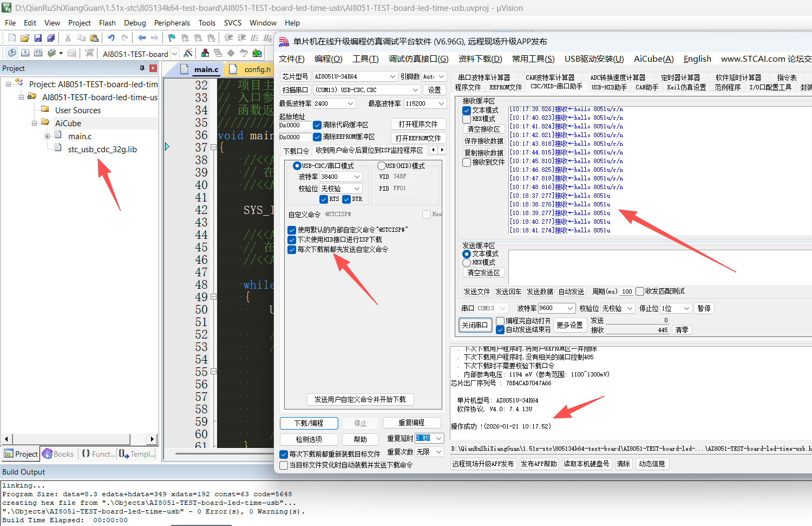This screenshot has height=526, width=812.
Task: Click the Manage Project Items icon
Action: (205, 53)
